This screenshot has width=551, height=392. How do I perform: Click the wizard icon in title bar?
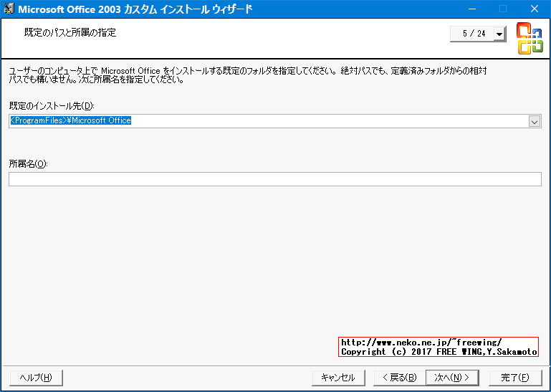tap(9, 9)
